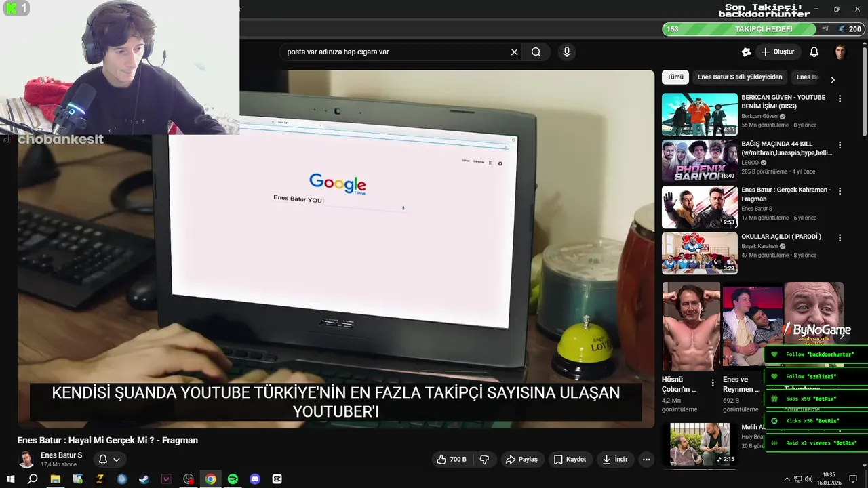Open OKULLAR AÇILDI parody thumbnail

(x=700, y=253)
